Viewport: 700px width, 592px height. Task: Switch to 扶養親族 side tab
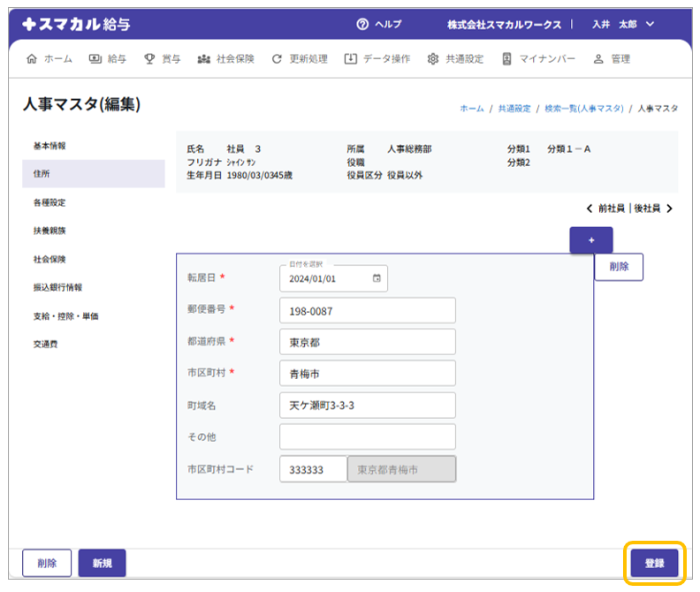(x=49, y=231)
